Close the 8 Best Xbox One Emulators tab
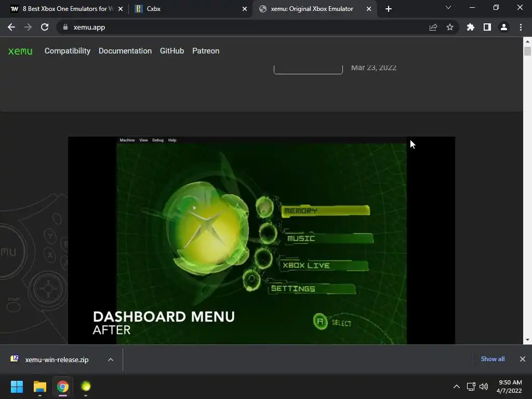The width and height of the screenshot is (532, 399). [121, 9]
